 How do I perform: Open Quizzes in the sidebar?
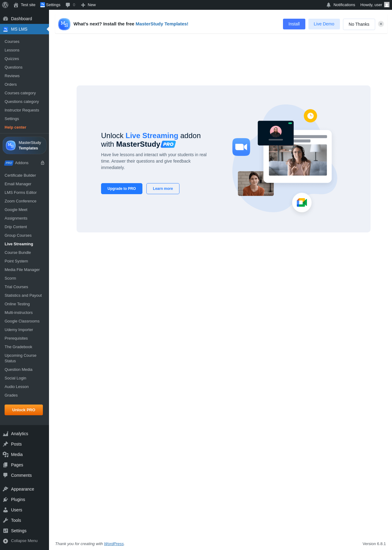coord(12,59)
